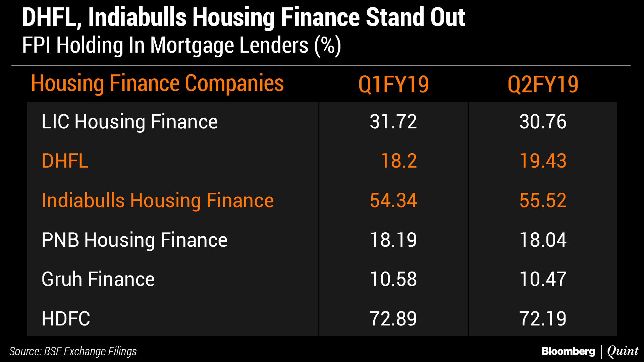
Task: Click the 31.72 value for LIC Housing
Action: [393, 121]
